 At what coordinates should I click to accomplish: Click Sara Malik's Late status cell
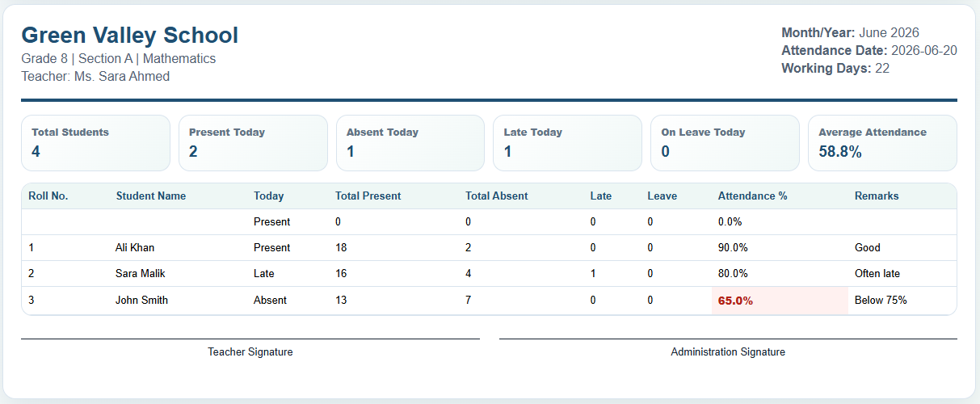(x=288, y=274)
